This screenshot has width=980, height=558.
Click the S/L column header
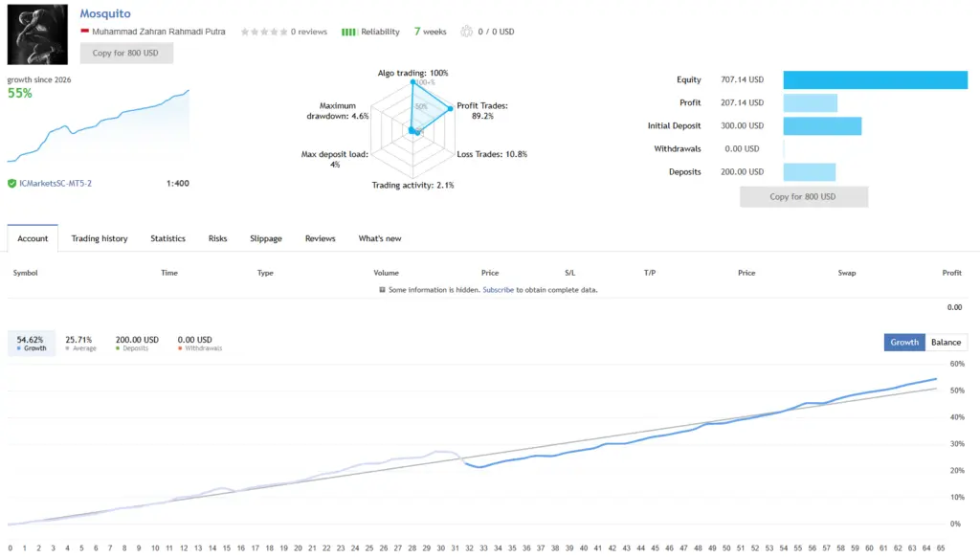tap(570, 273)
